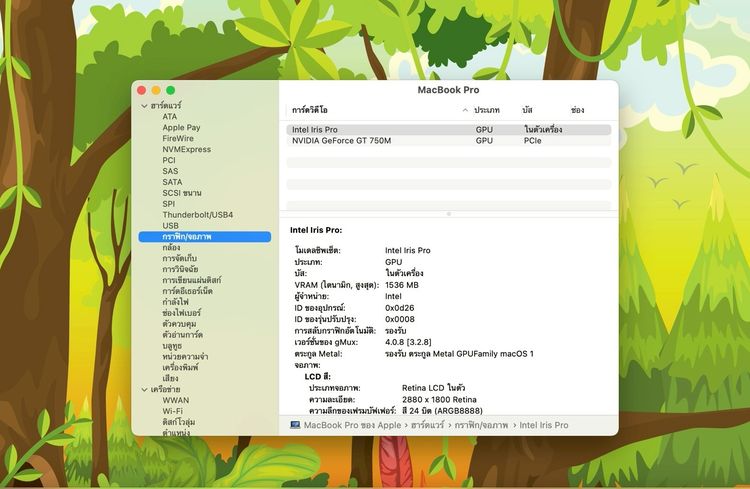The height and width of the screenshot is (489, 750).
Task: Open การเขียนแผ่นดิสก์ sidebar item
Action: coord(191,280)
